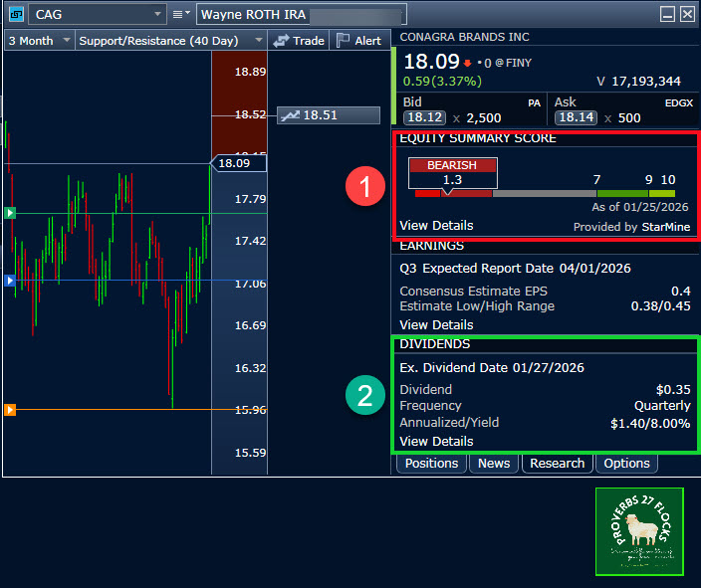
Task: Click the blue chart line marker icon
Action: 10,282
